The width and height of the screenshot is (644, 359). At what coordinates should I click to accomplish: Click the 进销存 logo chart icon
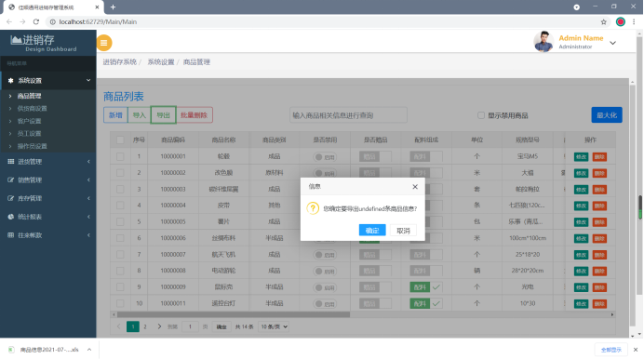[16, 40]
